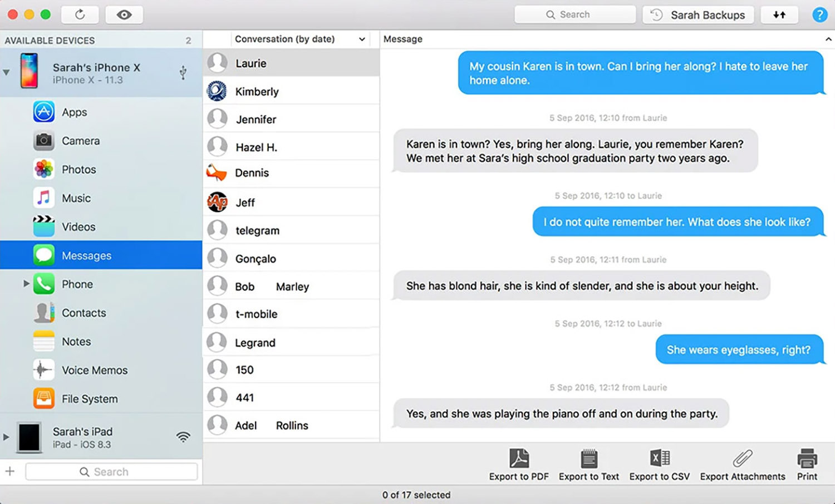Export conversation to PDF
This screenshot has width=835, height=504.
pos(518,463)
